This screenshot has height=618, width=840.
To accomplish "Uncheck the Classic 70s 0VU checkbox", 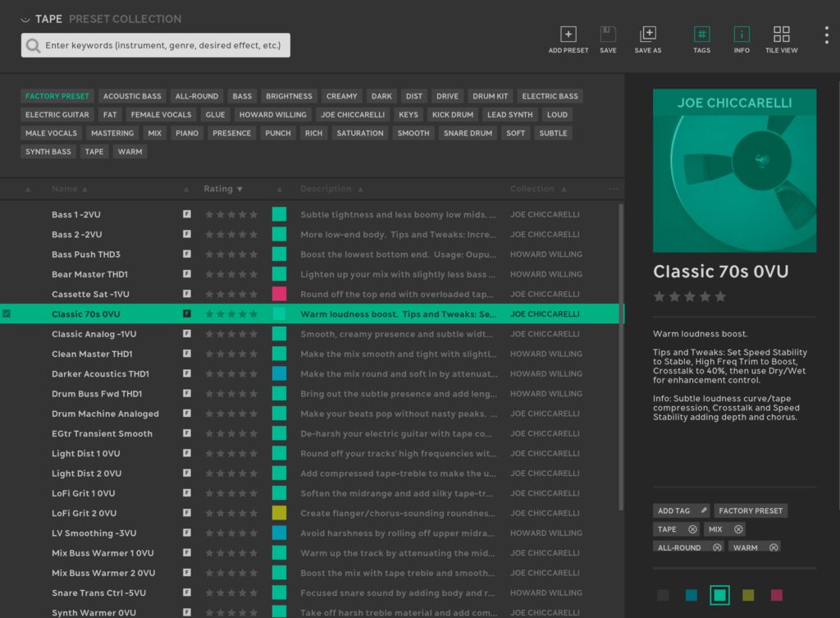I will point(7,314).
